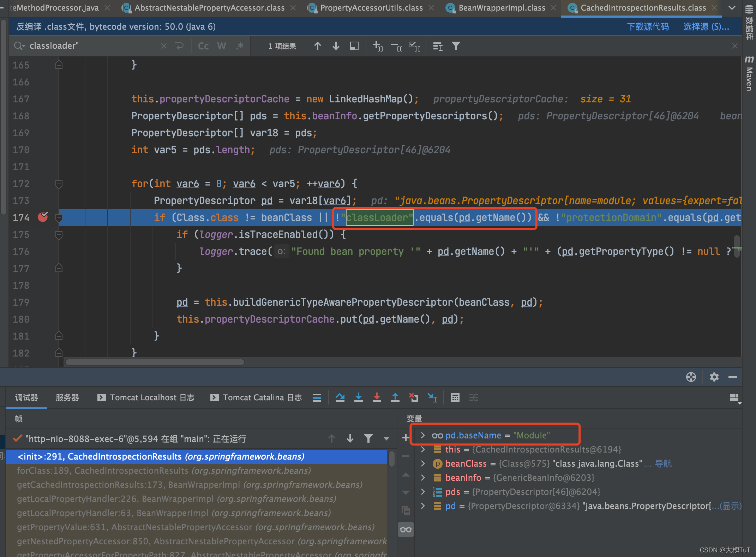756x557 pixels.
Task: Open thread selector dropdown arrow
Action: pos(386,439)
